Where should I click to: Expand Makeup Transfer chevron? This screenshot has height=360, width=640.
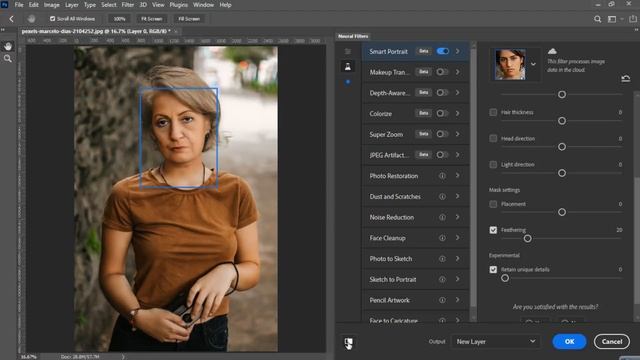[x=458, y=72]
